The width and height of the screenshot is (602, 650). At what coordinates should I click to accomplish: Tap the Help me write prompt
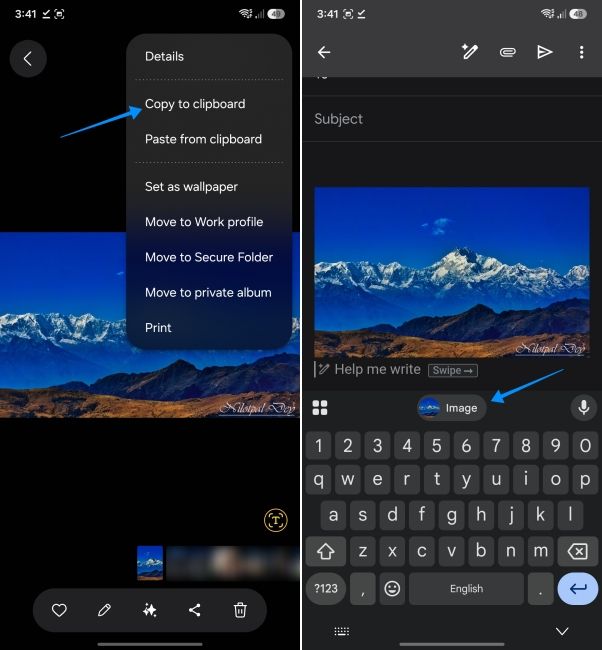(377, 369)
